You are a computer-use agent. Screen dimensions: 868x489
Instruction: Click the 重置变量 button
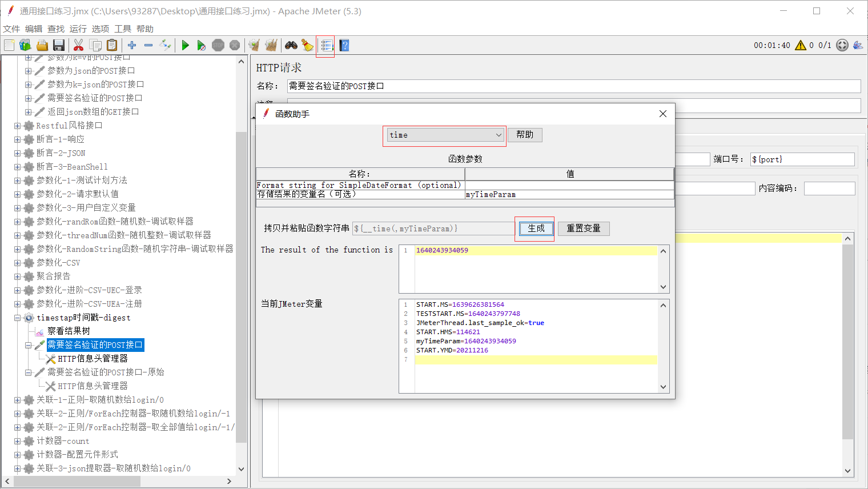tap(584, 229)
